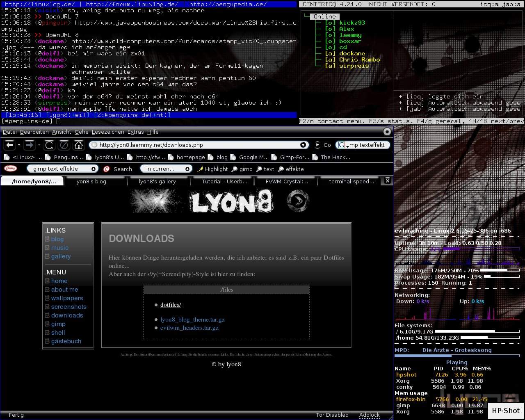Image resolution: width=525 pixels, height=420 pixels.
Task: Toggle the Highlight search terms button
Action: pos(212,169)
